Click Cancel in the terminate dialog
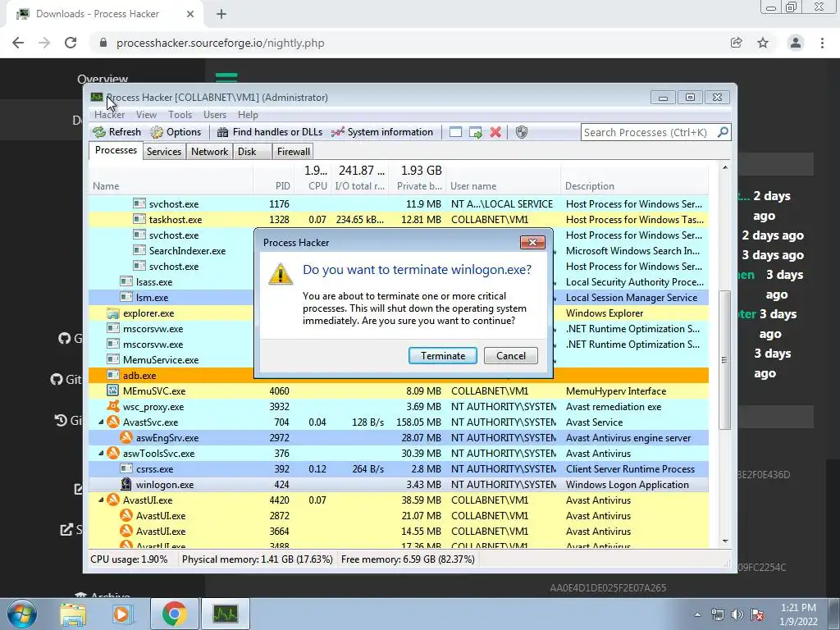The image size is (840, 630). pyautogui.click(x=510, y=356)
